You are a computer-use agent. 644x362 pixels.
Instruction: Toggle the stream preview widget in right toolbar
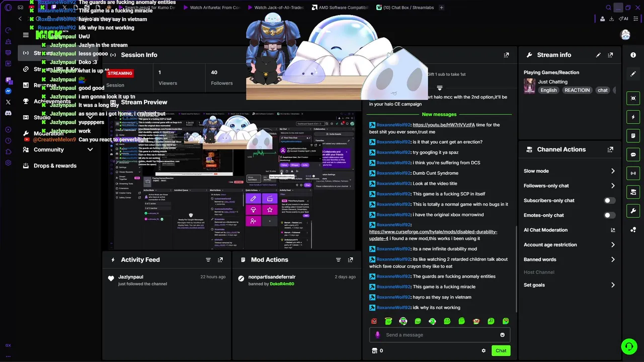click(x=633, y=98)
